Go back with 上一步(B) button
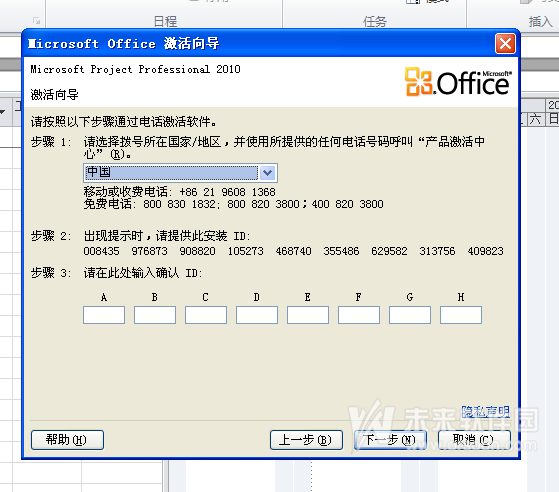The image size is (559, 492). [306, 440]
